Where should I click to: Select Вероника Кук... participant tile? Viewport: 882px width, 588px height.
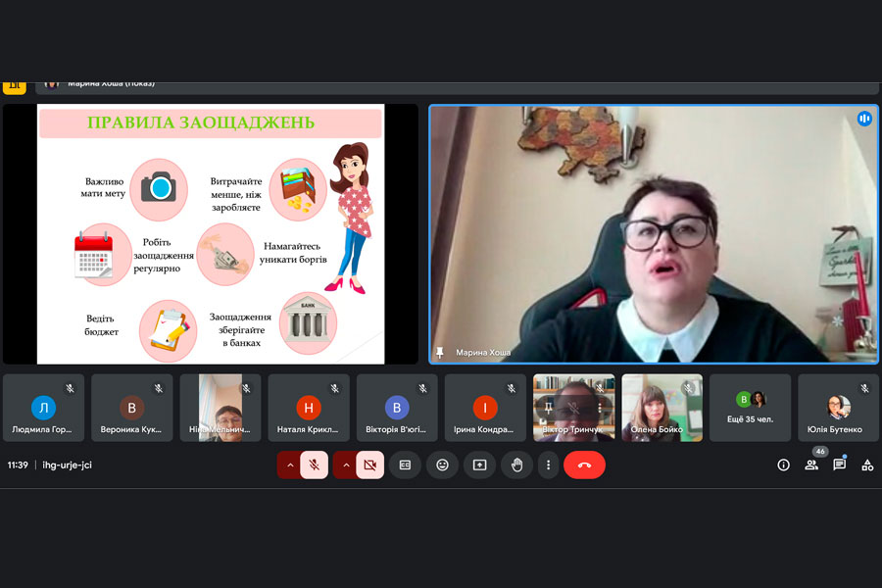(131, 408)
